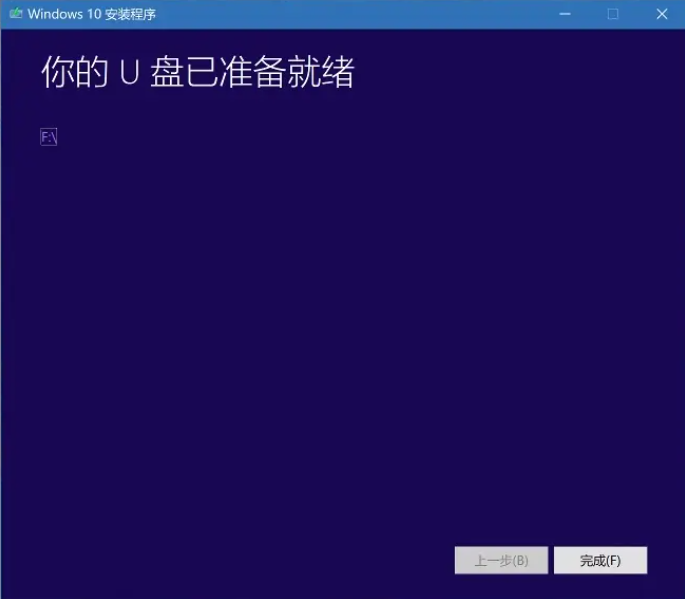The height and width of the screenshot is (600, 685).
Task: Click the 完成(F) finish button
Action: click(600, 560)
